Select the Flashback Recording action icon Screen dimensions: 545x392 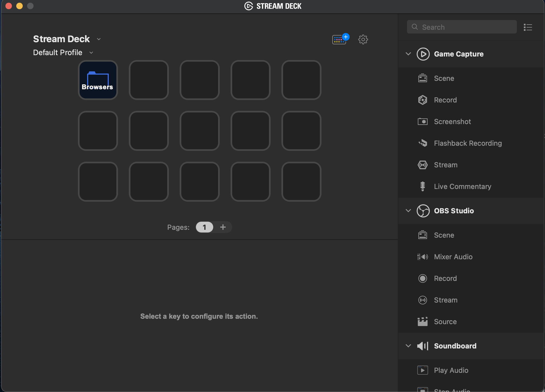click(x=422, y=143)
